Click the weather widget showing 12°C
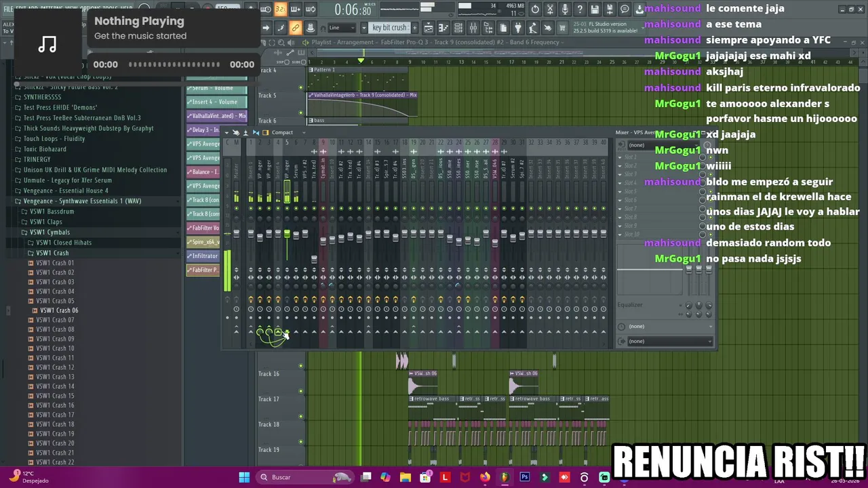 [28, 476]
